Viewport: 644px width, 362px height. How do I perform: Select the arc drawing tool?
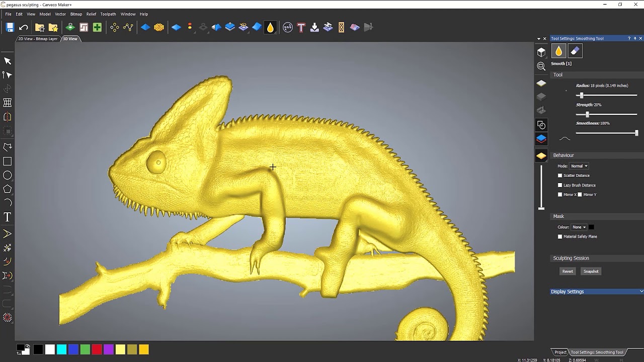[8, 203]
